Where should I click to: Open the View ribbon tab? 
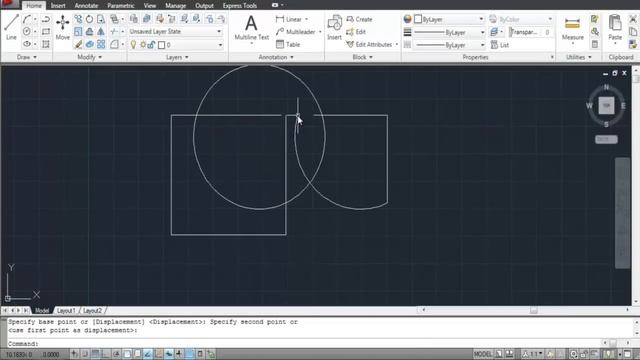click(x=150, y=6)
